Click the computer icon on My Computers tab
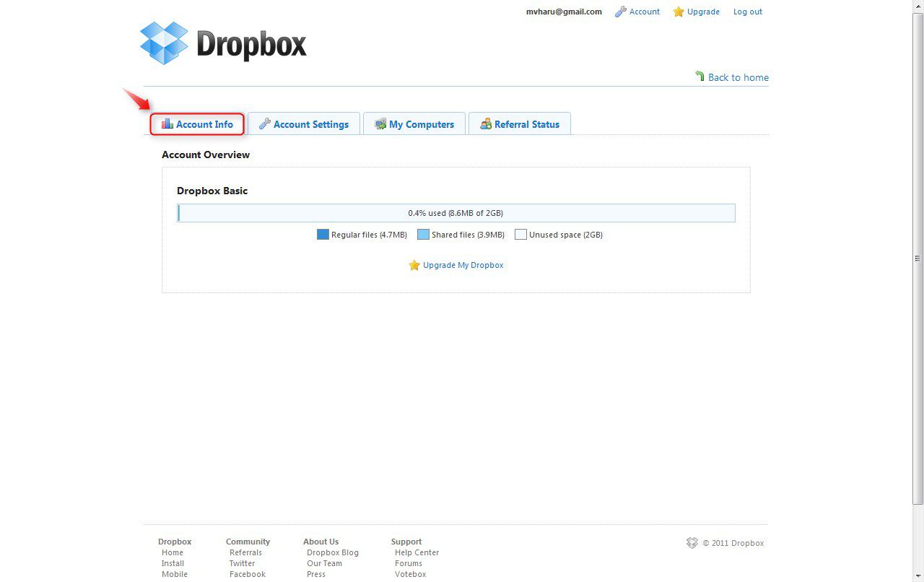 pyautogui.click(x=380, y=124)
